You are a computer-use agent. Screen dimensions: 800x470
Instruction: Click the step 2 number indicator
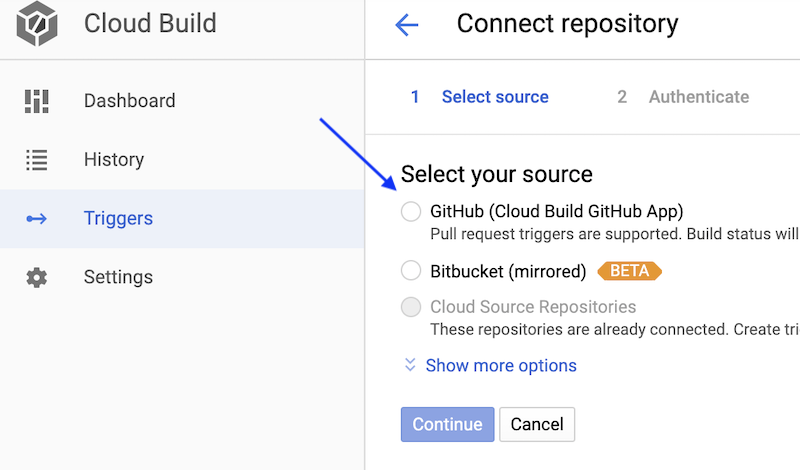622,97
